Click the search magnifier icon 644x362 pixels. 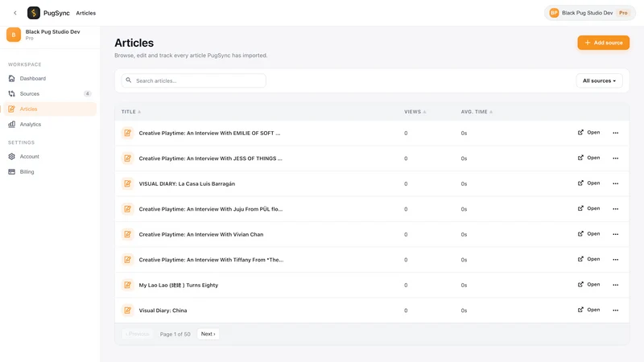(129, 80)
